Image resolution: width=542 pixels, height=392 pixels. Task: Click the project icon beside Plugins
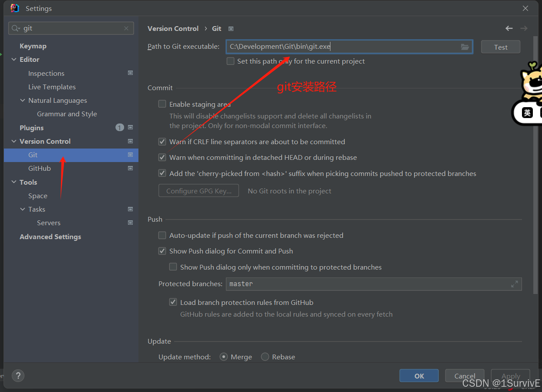pyautogui.click(x=130, y=128)
